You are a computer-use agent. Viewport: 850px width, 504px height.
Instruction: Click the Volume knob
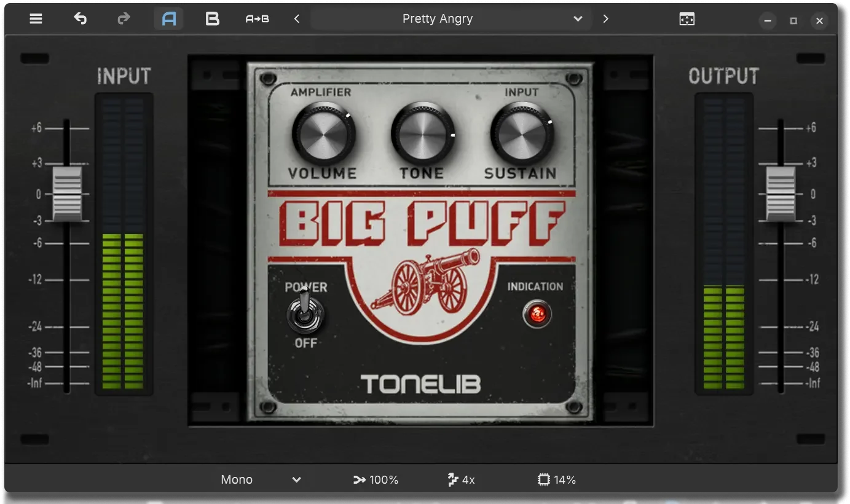[x=323, y=133]
